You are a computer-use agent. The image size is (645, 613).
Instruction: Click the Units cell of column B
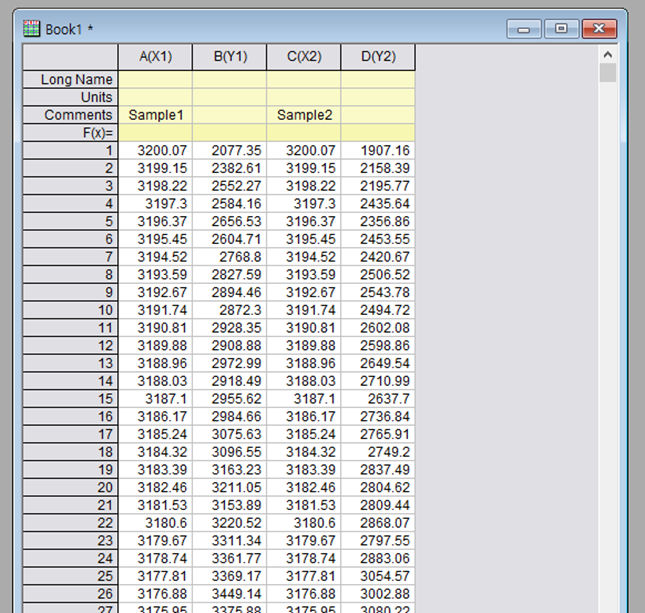click(230, 97)
